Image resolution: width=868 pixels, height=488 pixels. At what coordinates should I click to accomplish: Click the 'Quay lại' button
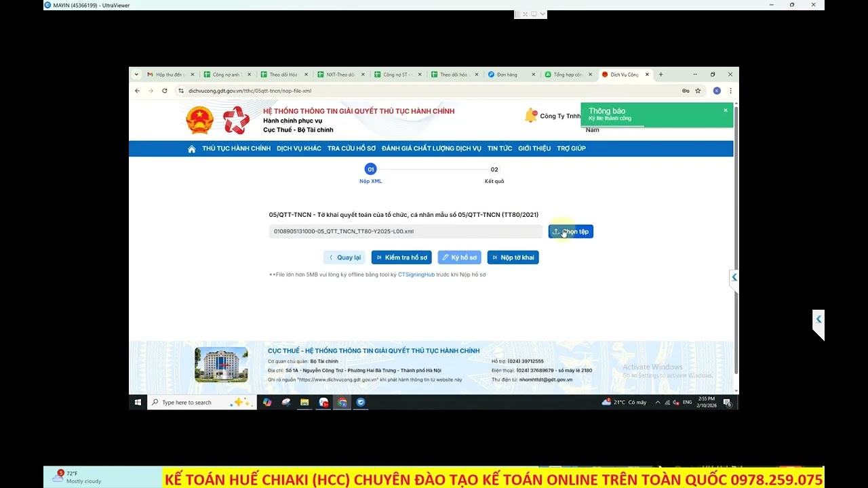pyautogui.click(x=344, y=258)
